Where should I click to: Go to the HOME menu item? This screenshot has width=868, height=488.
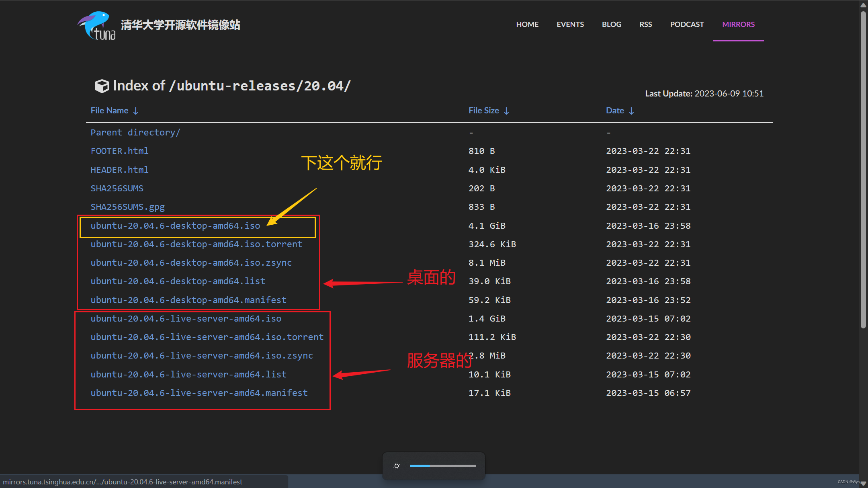[x=527, y=25]
